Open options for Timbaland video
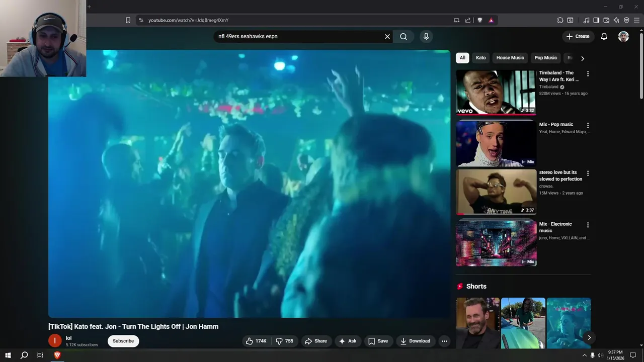644x362 pixels. point(588,74)
